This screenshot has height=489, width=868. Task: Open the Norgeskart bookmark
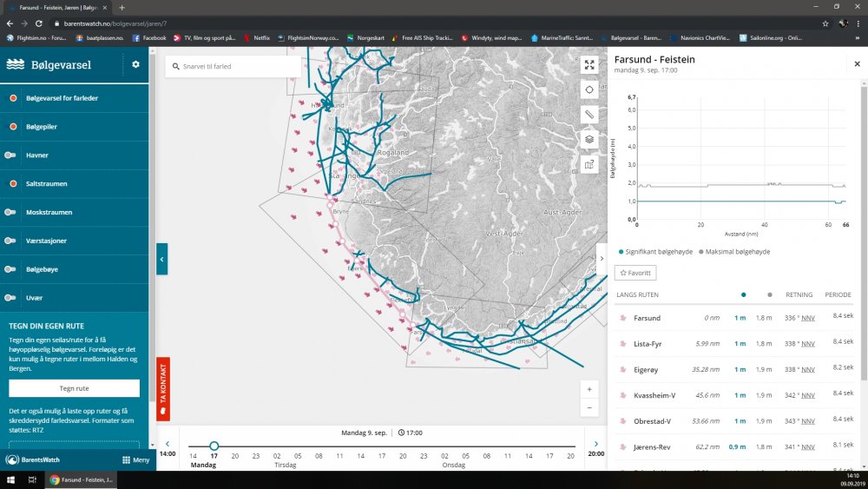click(x=365, y=38)
